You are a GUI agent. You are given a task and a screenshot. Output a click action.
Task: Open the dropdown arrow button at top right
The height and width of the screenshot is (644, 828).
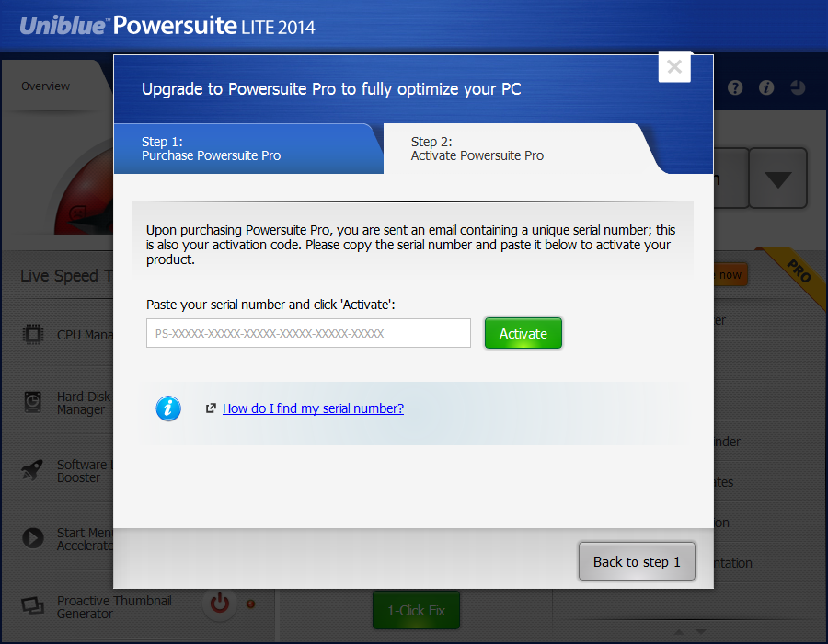pyautogui.click(x=777, y=178)
